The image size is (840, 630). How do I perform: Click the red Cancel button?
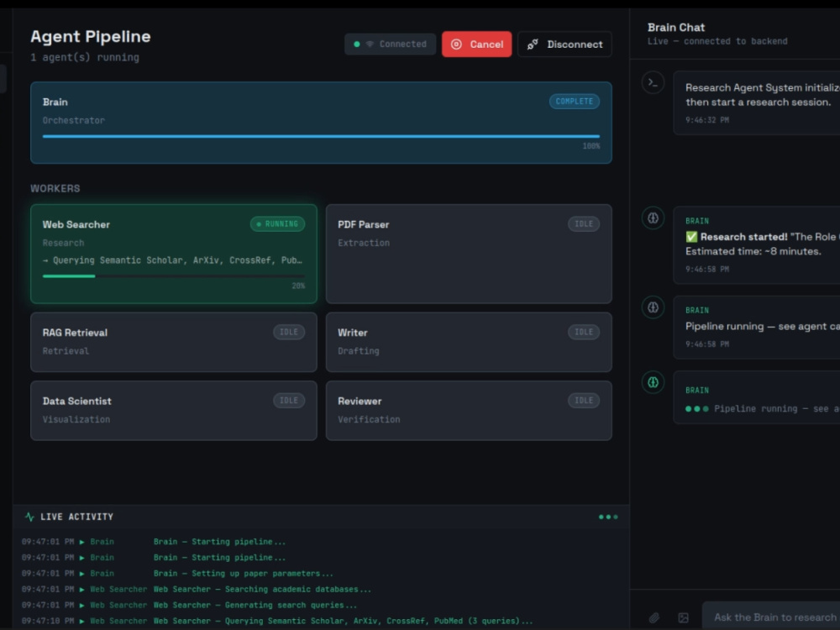(476, 45)
